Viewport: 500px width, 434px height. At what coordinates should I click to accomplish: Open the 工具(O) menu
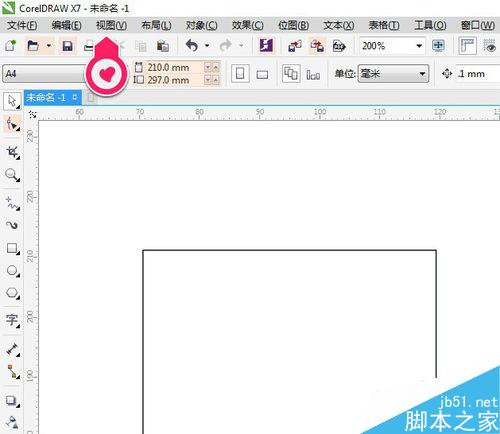[x=430, y=25]
